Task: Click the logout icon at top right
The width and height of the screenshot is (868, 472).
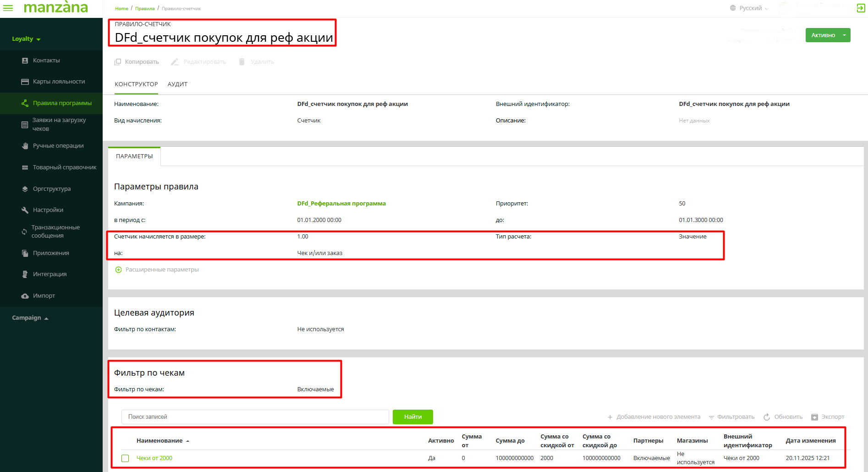Action: pos(861,8)
